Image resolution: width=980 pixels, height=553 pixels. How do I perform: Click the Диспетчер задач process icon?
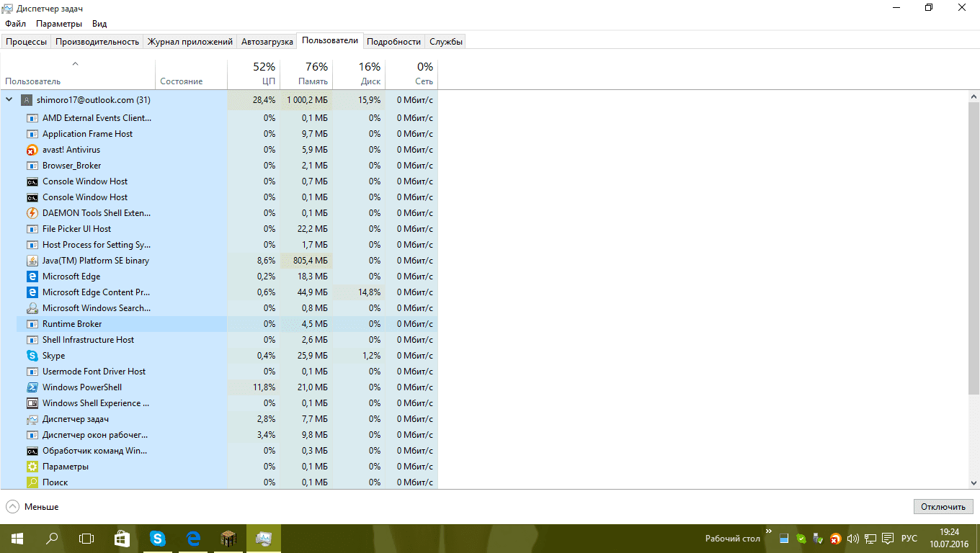coord(32,419)
